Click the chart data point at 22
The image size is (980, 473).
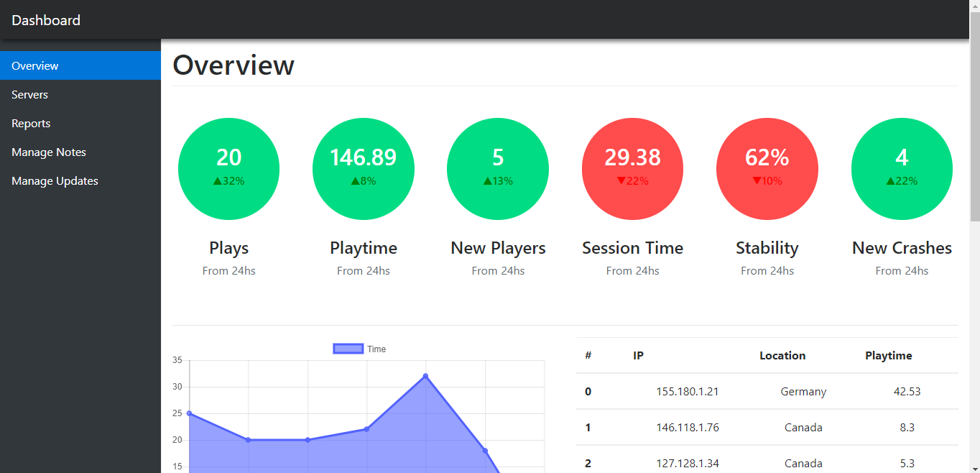point(366,429)
